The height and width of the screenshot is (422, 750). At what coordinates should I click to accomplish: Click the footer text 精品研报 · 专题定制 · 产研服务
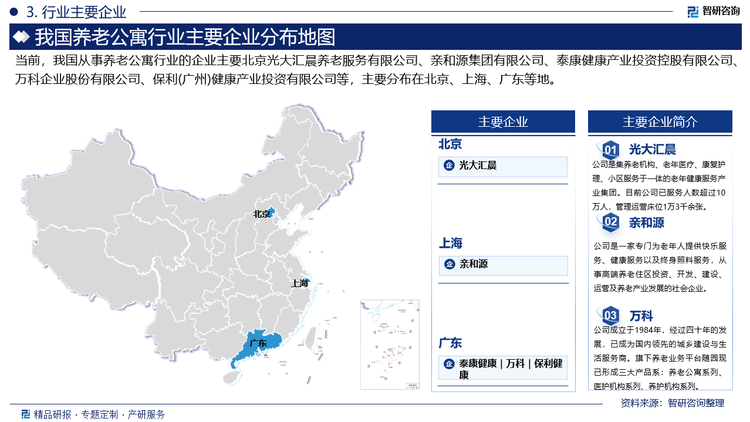click(99, 414)
